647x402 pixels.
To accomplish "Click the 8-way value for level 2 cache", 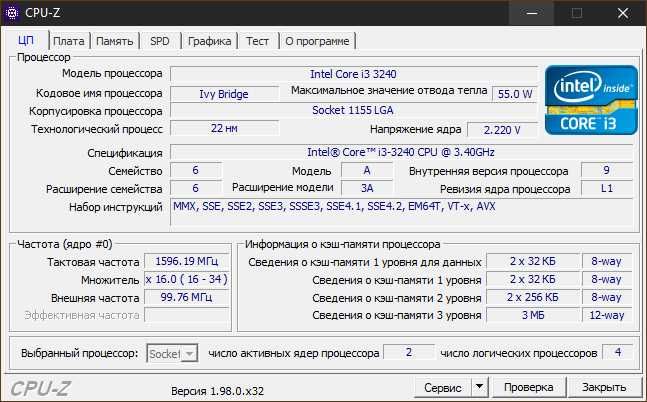I will pyautogui.click(x=607, y=297).
